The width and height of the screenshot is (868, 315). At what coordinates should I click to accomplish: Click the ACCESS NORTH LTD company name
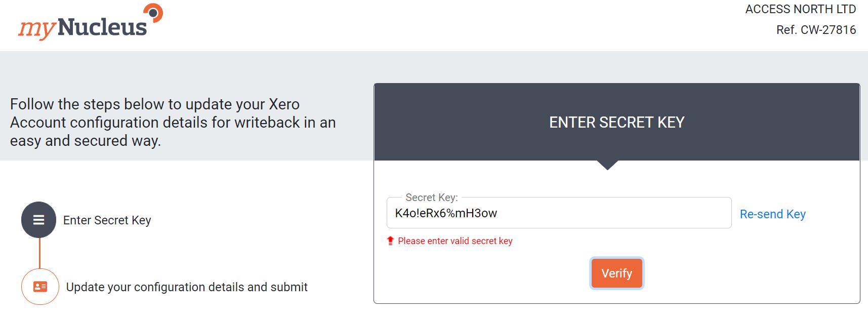pyautogui.click(x=800, y=9)
